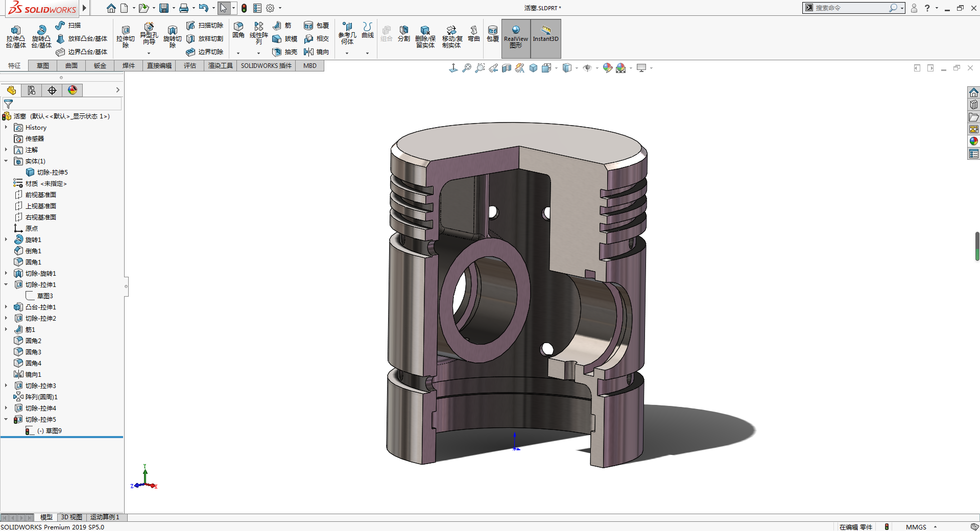The image size is (980, 531).
Task: Click the Move/Copy Bodies (移动/复制实体) tool
Action: pos(452,37)
